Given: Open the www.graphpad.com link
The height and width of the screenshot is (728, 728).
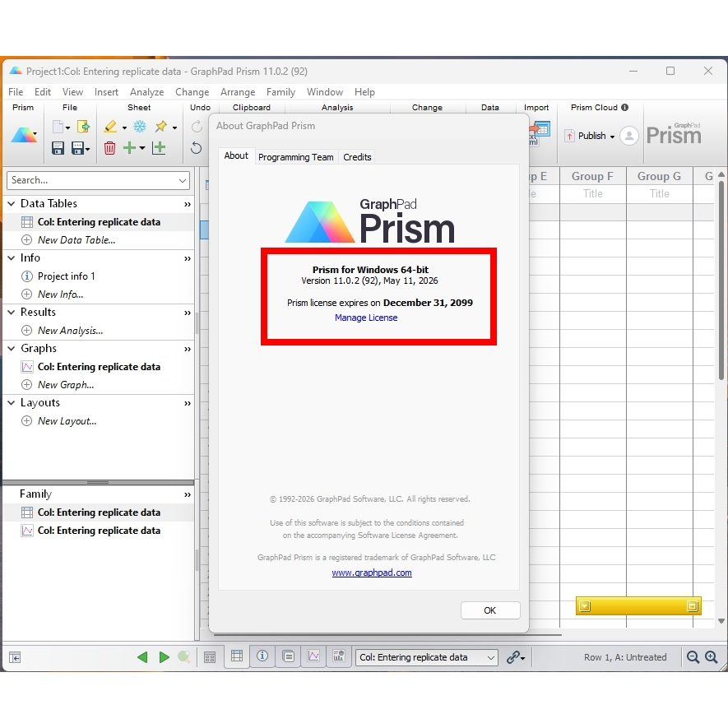Looking at the screenshot, I should (372, 573).
